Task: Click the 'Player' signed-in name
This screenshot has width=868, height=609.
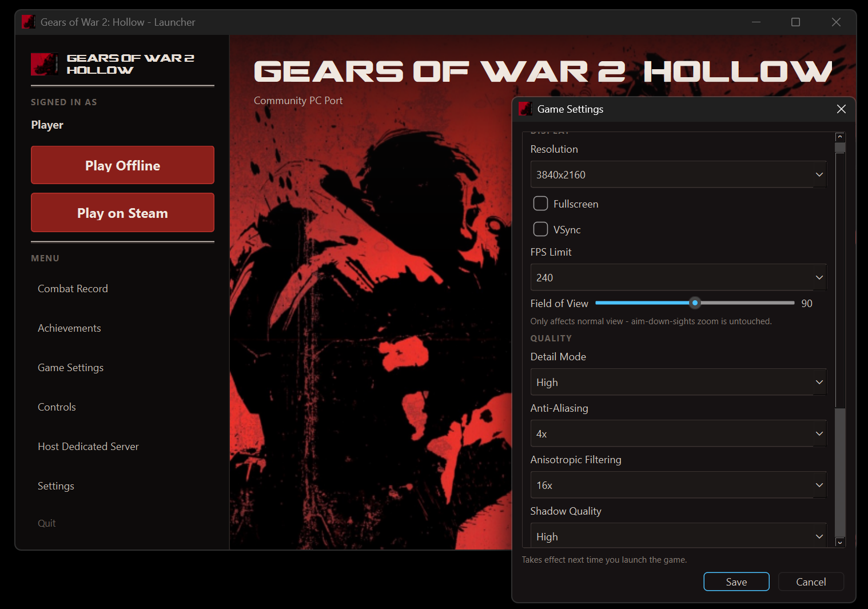Action: tap(47, 125)
